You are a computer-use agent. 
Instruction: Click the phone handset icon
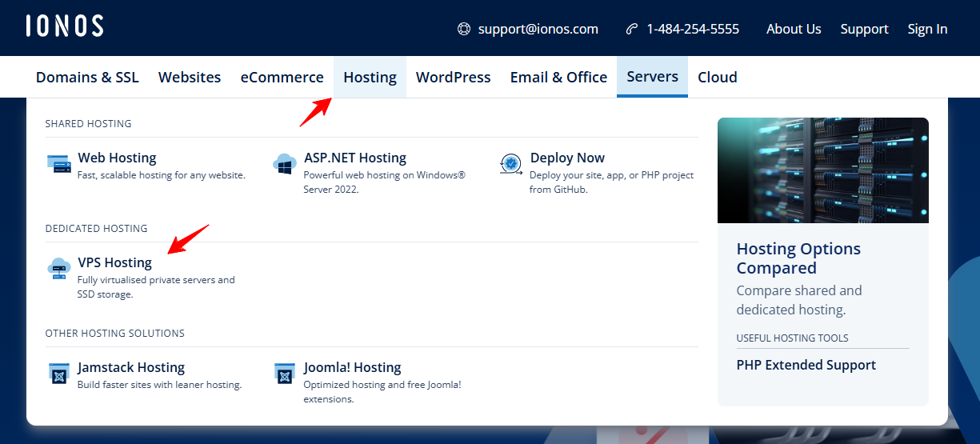point(632,29)
